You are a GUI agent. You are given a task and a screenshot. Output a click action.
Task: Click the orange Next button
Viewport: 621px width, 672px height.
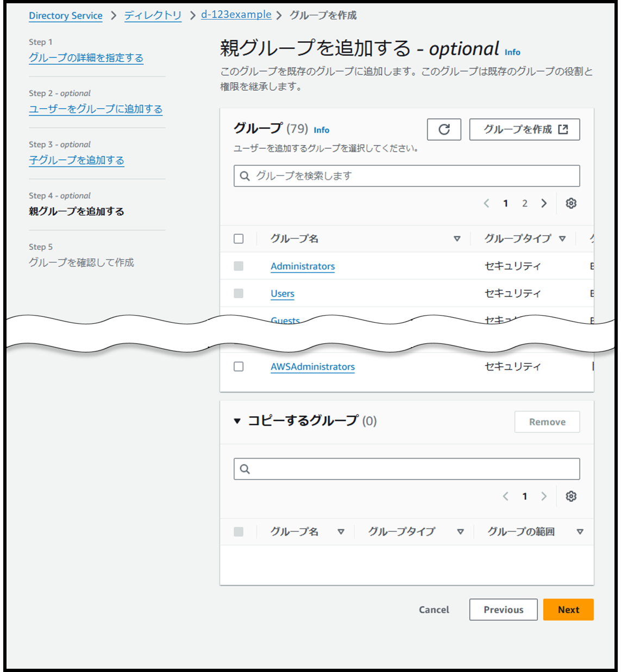click(568, 610)
